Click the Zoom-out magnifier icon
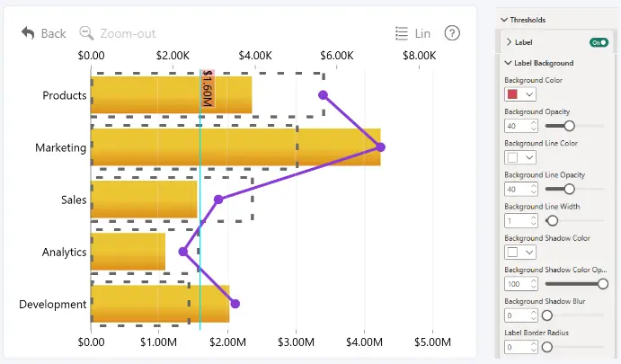621x364 pixels. 86,33
